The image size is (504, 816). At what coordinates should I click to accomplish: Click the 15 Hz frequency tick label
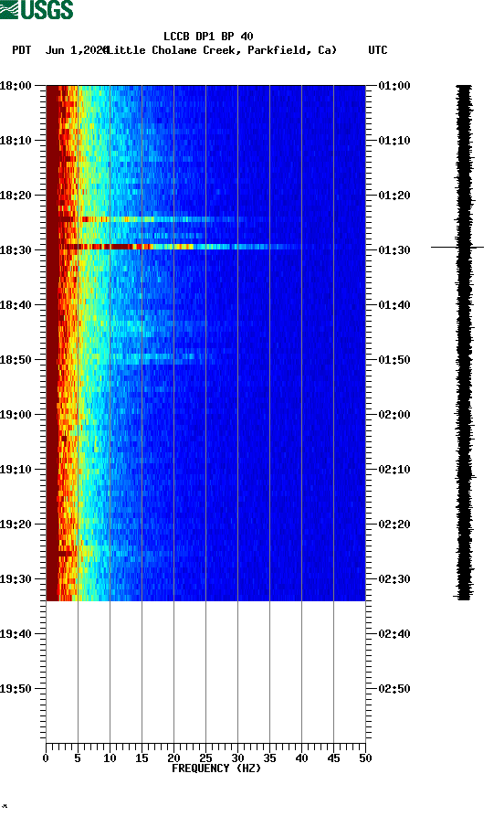(142, 758)
